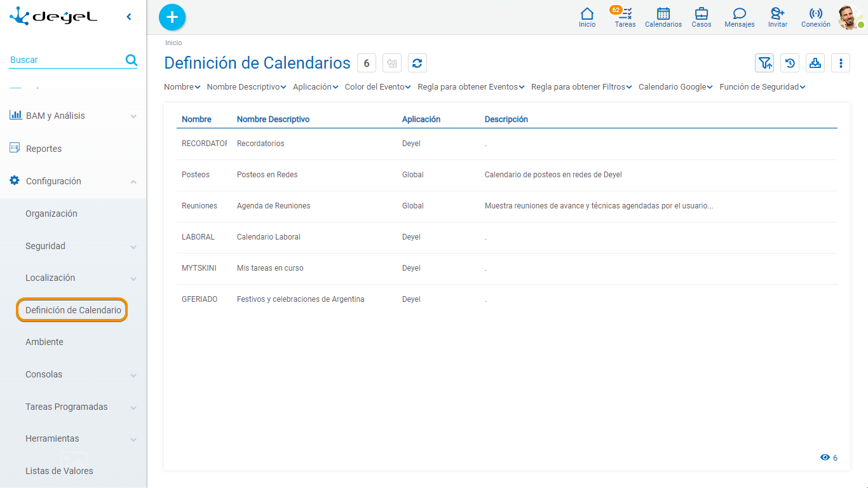Collapse the left sidebar with the chevron

[129, 17]
